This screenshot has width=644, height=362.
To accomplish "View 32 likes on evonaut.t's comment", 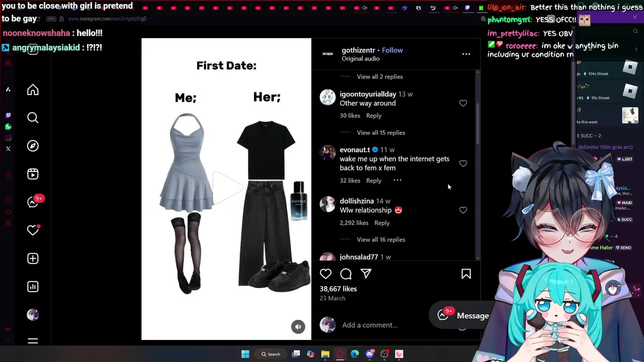I will (x=350, y=180).
